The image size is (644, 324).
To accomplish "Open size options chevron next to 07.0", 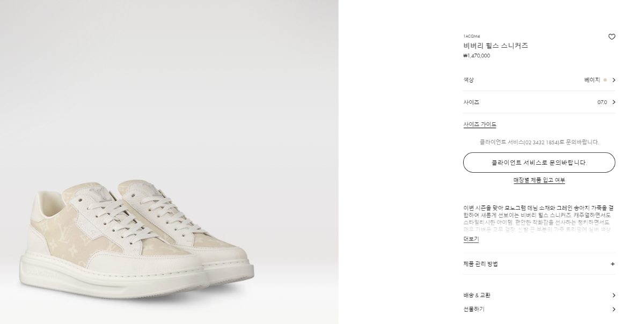I will tap(613, 102).
